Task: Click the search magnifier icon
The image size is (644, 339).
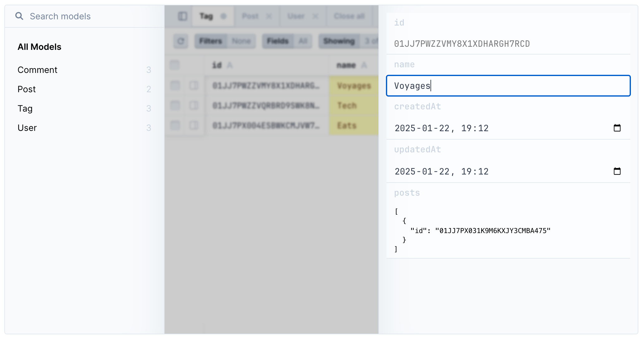Action: tap(19, 16)
